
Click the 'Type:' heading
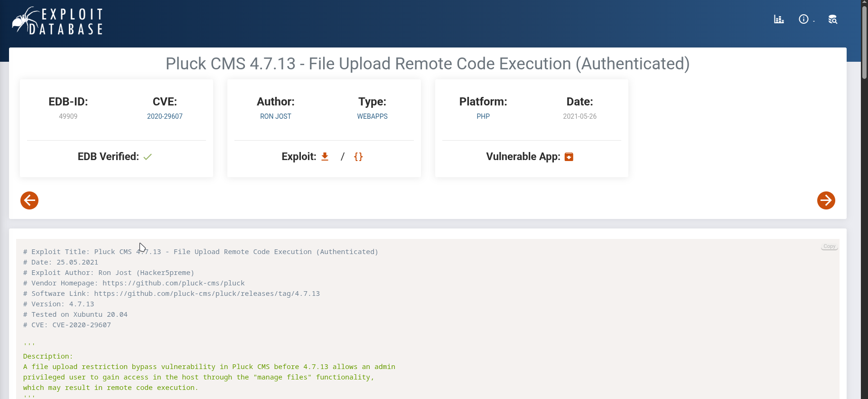tap(373, 102)
